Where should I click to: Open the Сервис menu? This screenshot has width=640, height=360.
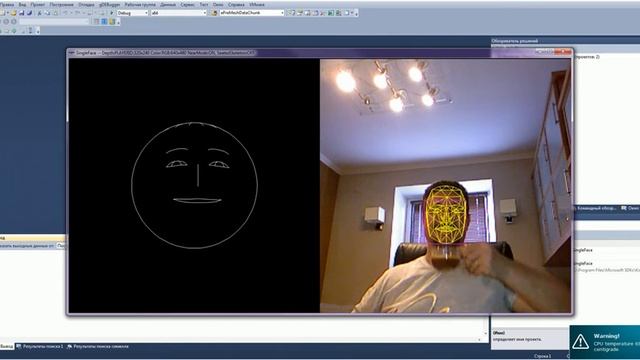click(x=187, y=4)
